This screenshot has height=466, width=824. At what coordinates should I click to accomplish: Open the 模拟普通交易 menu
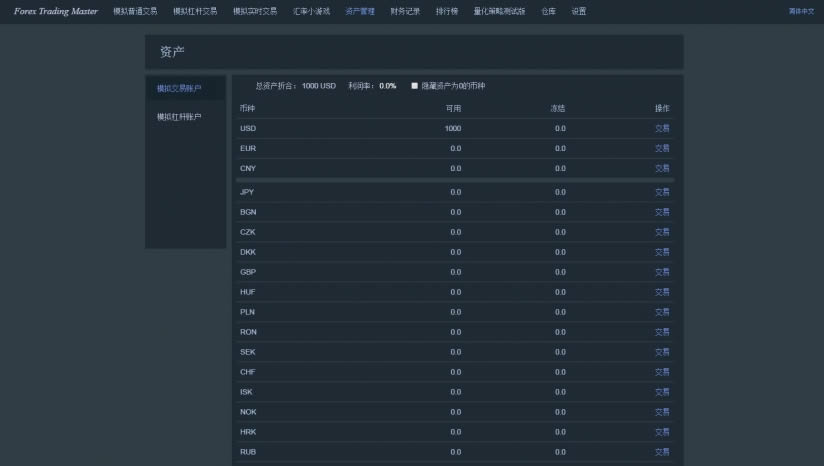135,11
